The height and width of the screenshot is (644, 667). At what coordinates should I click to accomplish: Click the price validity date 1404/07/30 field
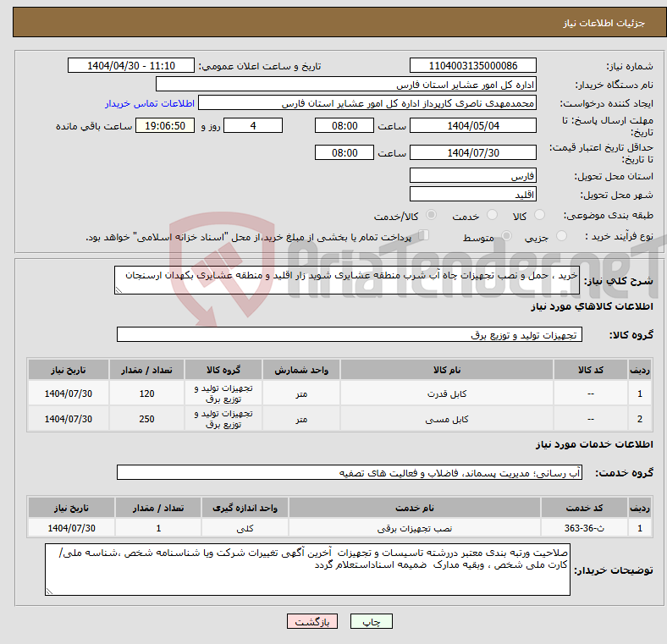pyautogui.click(x=472, y=152)
